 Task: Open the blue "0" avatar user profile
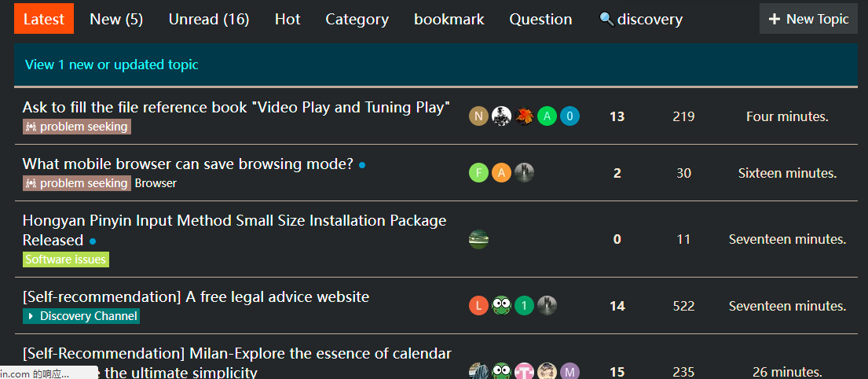570,116
